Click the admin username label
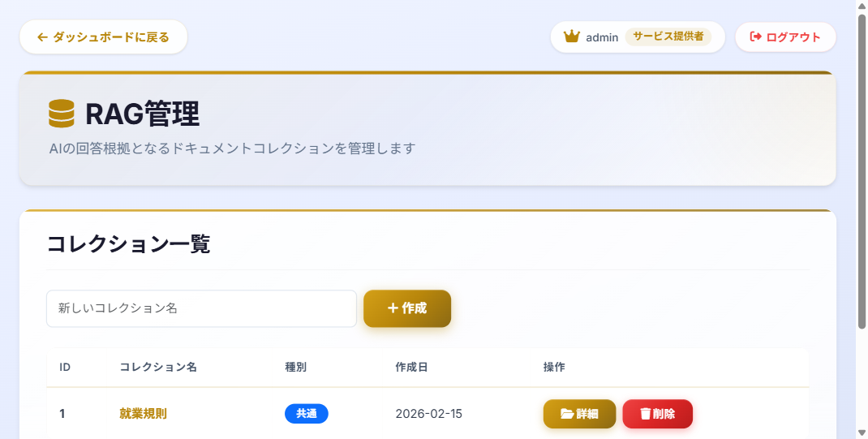Image resolution: width=868 pixels, height=439 pixels. tap(602, 37)
